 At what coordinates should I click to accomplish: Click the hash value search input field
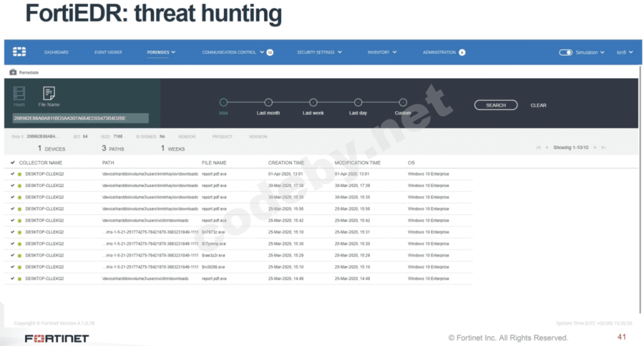pyautogui.click(x=80, y=118)
